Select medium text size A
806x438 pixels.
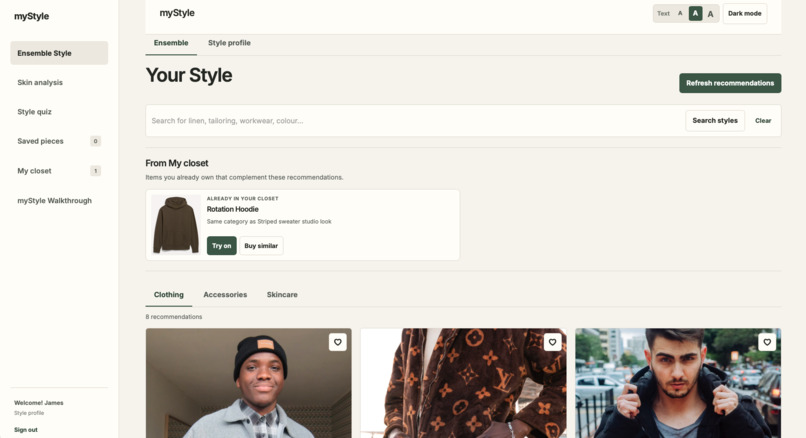(695, 13)
